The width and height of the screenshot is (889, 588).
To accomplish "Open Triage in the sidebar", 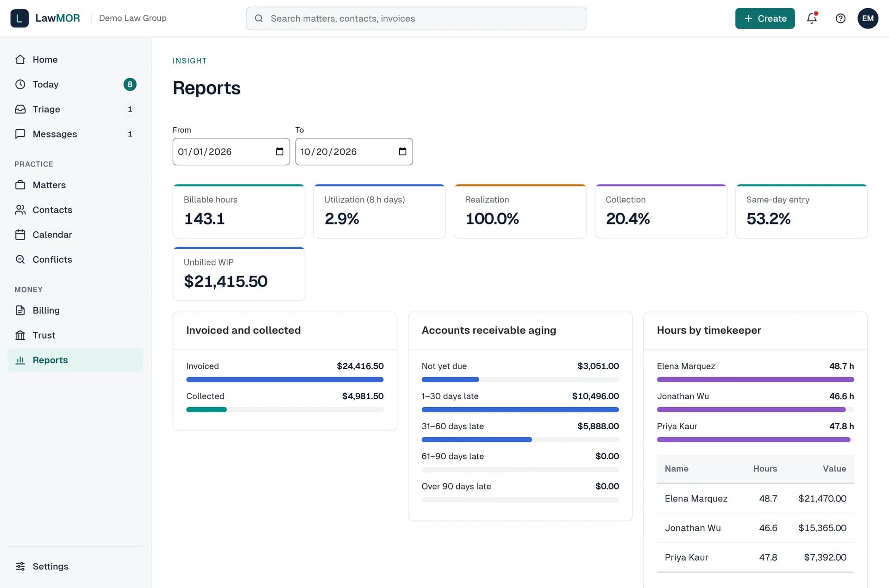I will coord(75,109).
